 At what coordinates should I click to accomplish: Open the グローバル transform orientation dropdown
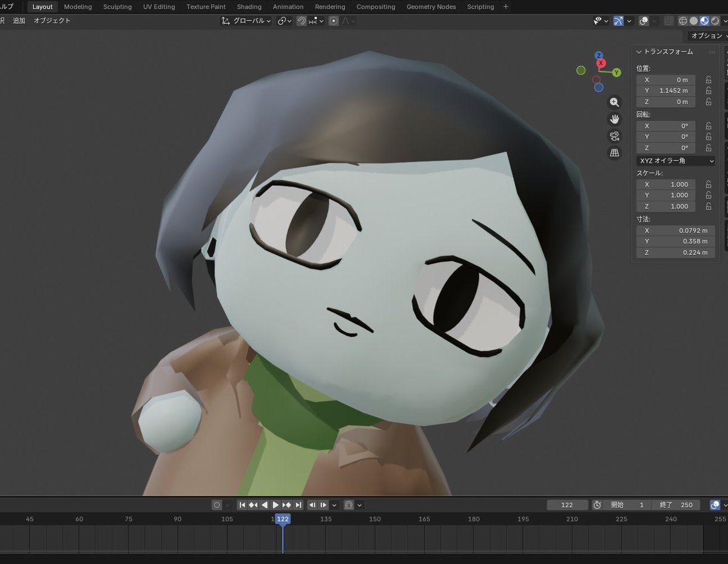point(246,21)
